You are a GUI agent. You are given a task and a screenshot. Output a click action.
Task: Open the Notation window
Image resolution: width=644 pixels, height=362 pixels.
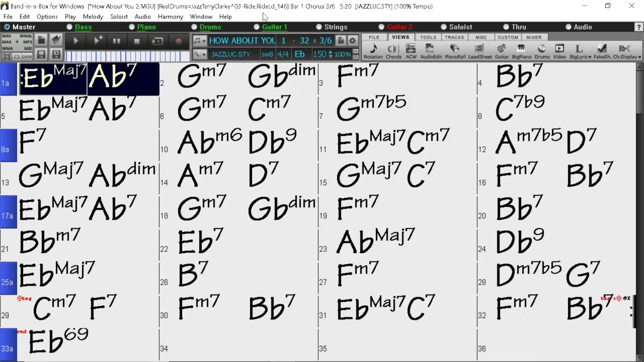click(x=373, y=51)
